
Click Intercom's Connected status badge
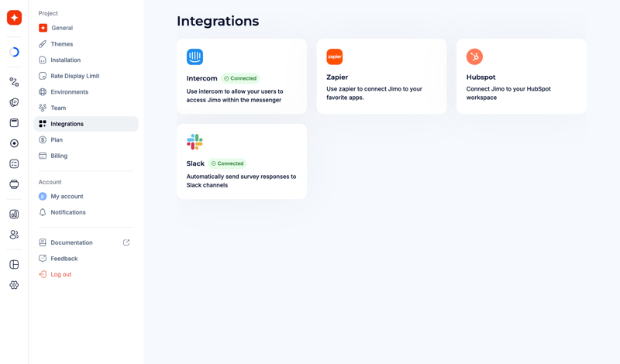(240, 78)
